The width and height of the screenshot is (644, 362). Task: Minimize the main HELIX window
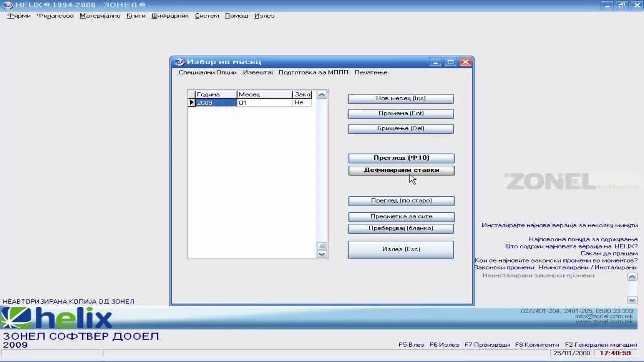click(x=607, y=5)
